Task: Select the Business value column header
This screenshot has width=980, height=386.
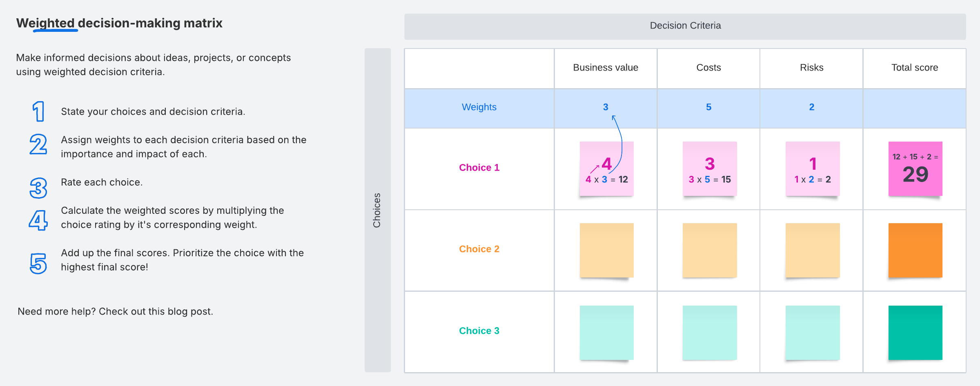Action: pos(605,68)
